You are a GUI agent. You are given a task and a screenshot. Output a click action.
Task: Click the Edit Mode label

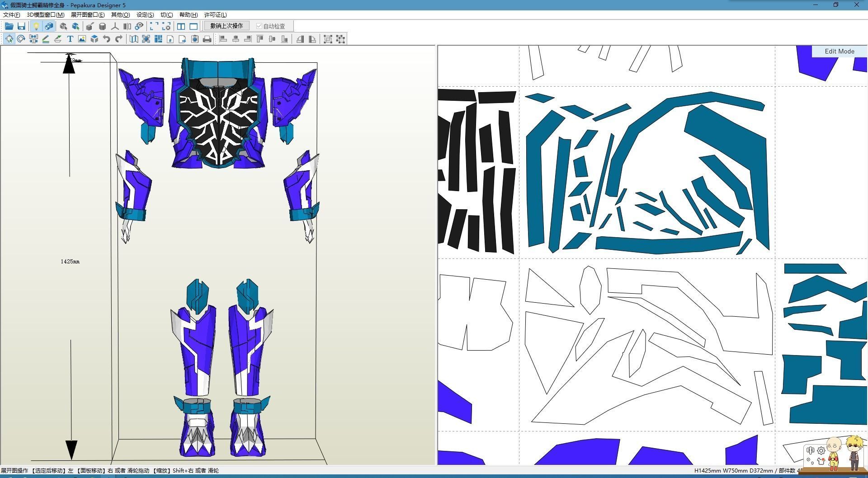(x=839, y=51)
